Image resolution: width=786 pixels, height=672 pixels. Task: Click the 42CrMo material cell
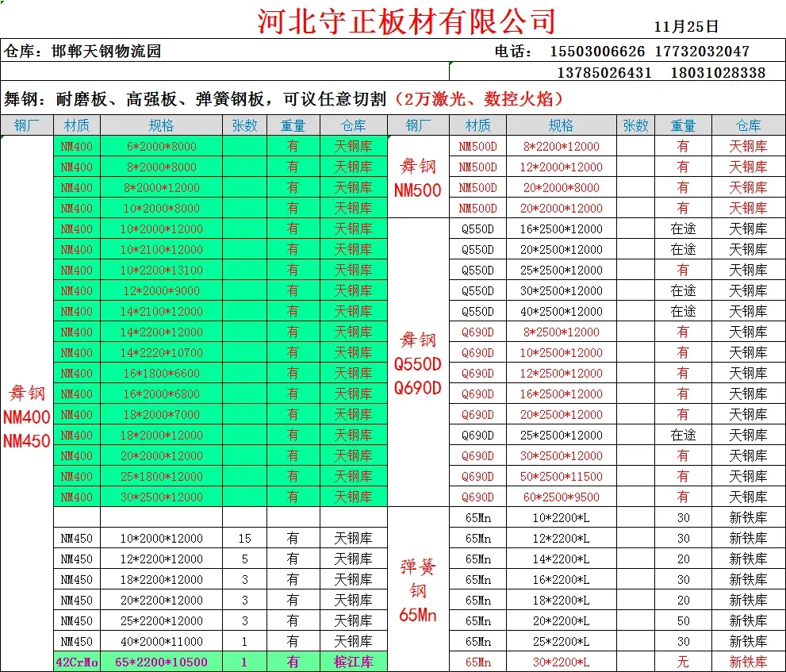coord(77,662)
